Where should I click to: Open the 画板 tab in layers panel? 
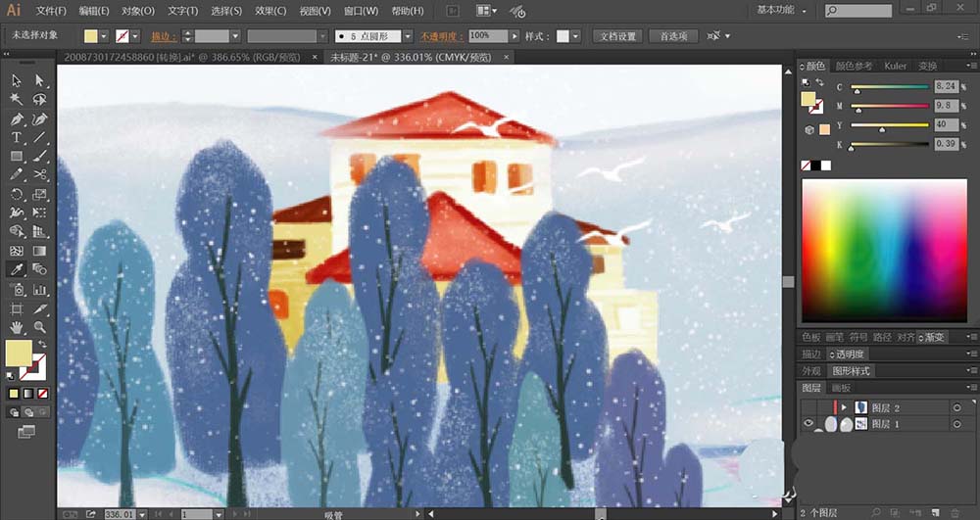tap(841, 388)
